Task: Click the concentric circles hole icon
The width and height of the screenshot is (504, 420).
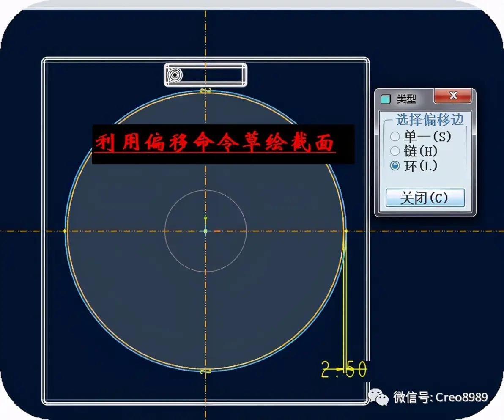Action: [175, 75]
